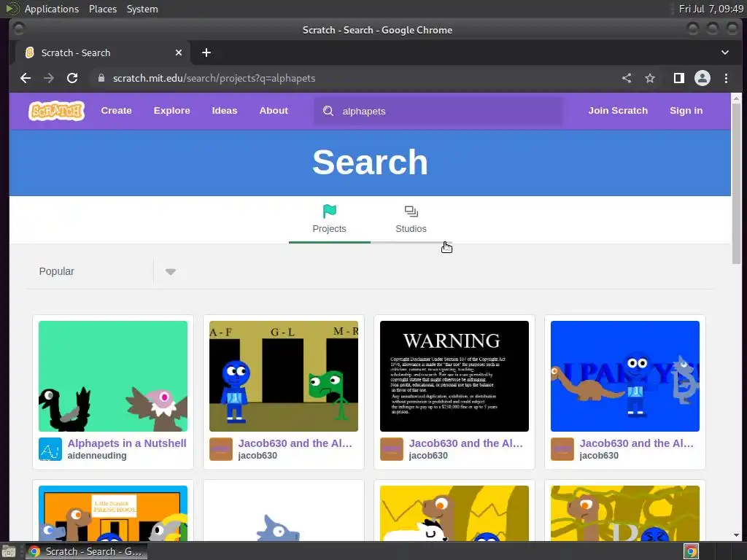Open the Explore menu item
The width and height of the screenshot is (747, 560).
pos(171,111)
